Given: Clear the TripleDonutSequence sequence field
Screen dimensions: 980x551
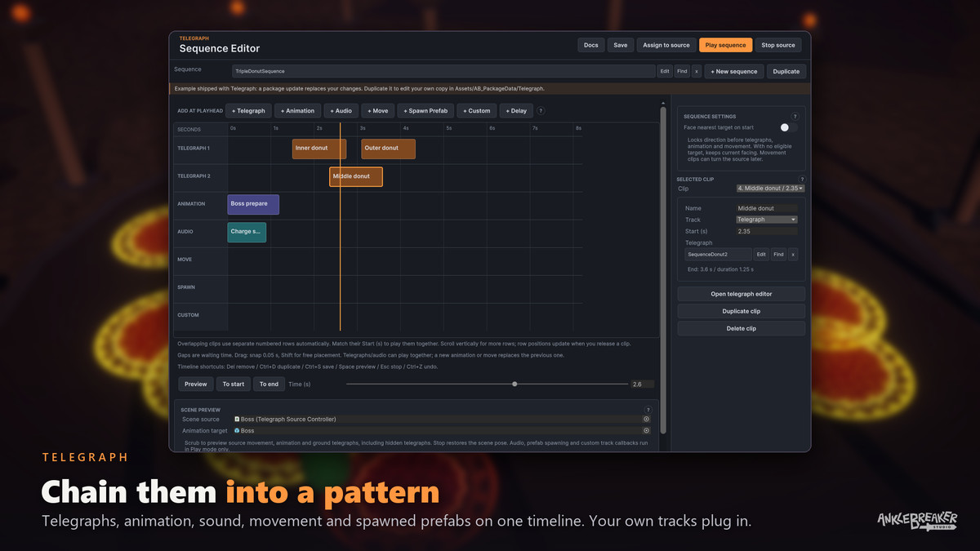Looking at the screenshot, I should [697, 72].
